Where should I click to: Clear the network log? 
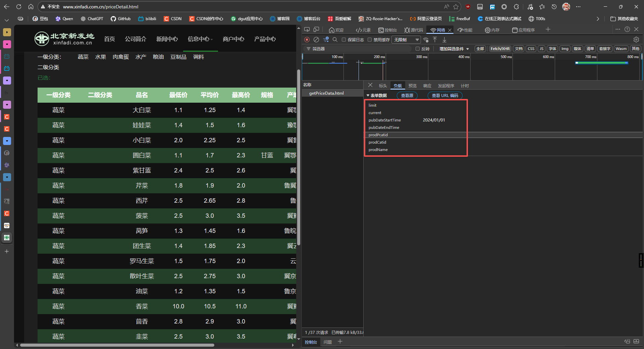click(316, 40)
